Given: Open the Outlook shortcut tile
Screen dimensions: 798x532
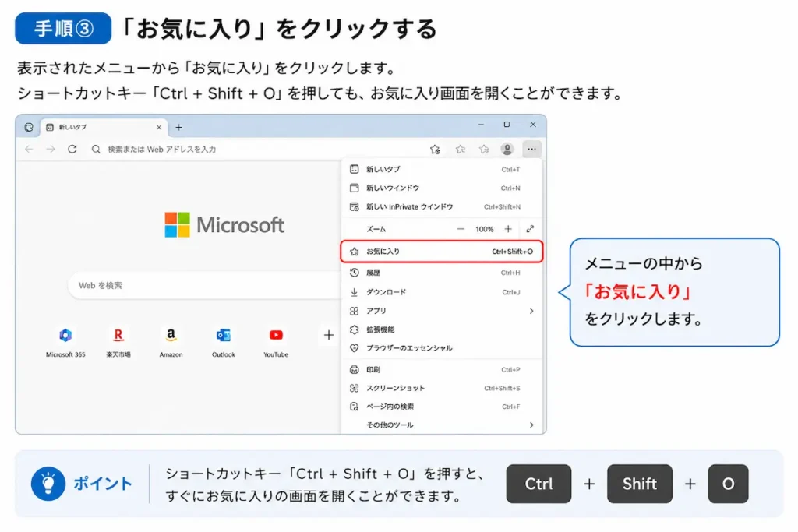Looking at the screenshot, I should tap(224, 342).
